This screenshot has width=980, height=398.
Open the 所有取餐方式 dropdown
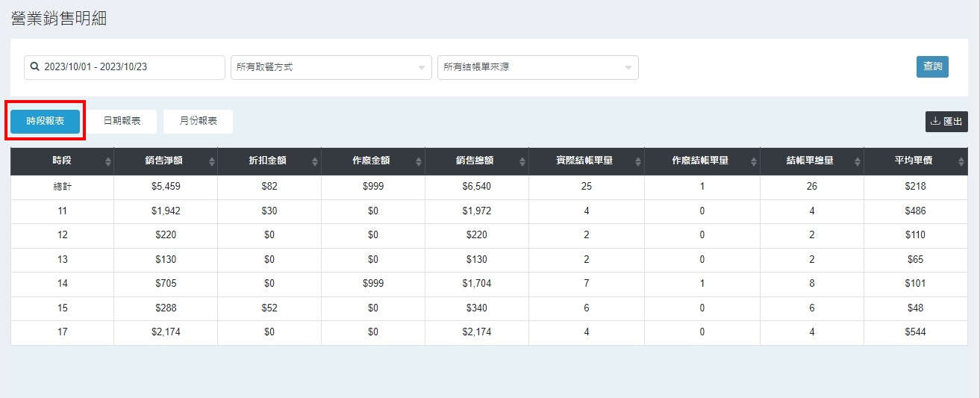[331, 67]
